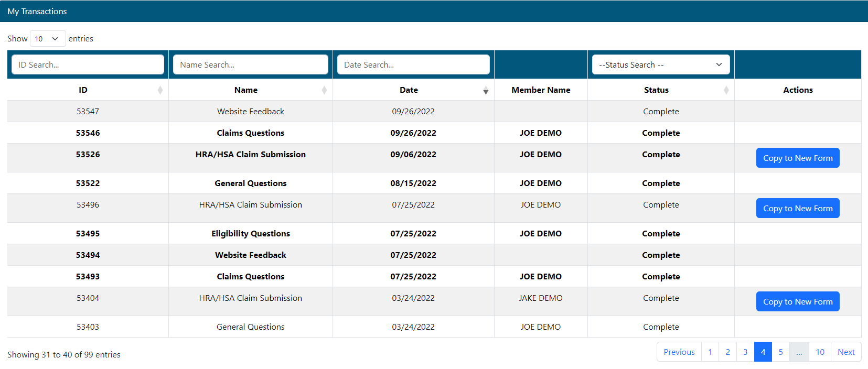
Task: Focus the Name Search input
Action: point(250,65)
